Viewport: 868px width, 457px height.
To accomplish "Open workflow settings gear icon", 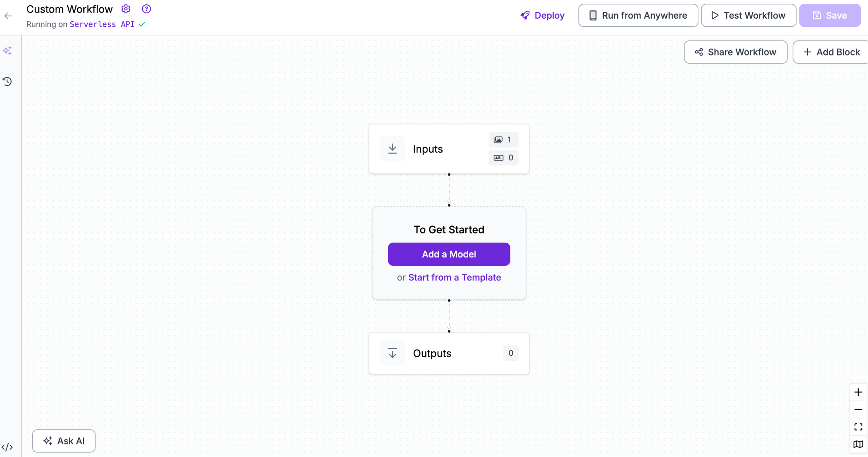I will 126,9.
